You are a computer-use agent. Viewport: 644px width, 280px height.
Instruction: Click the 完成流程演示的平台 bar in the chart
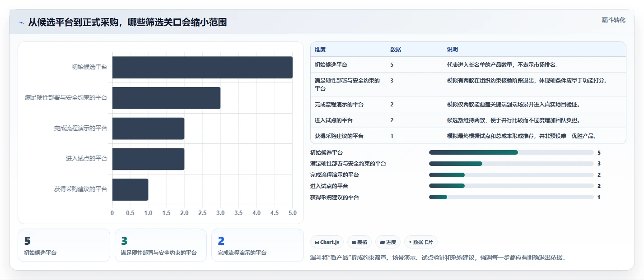click(x=148, y=129)
